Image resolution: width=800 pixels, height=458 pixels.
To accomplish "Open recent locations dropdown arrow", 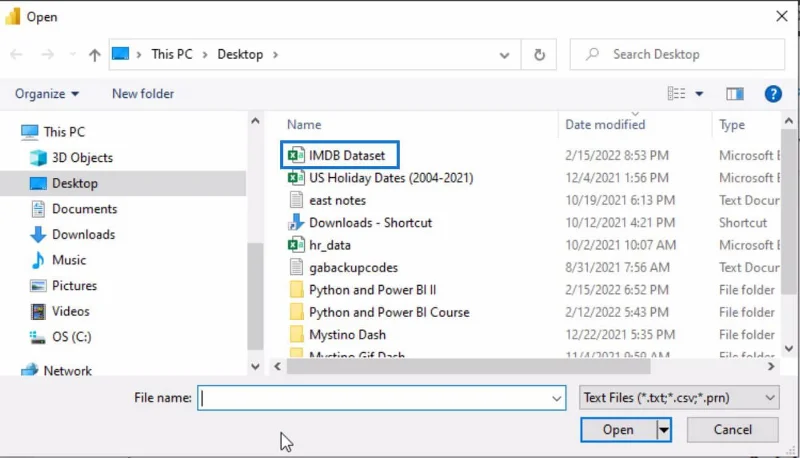I will pos(72,55).
